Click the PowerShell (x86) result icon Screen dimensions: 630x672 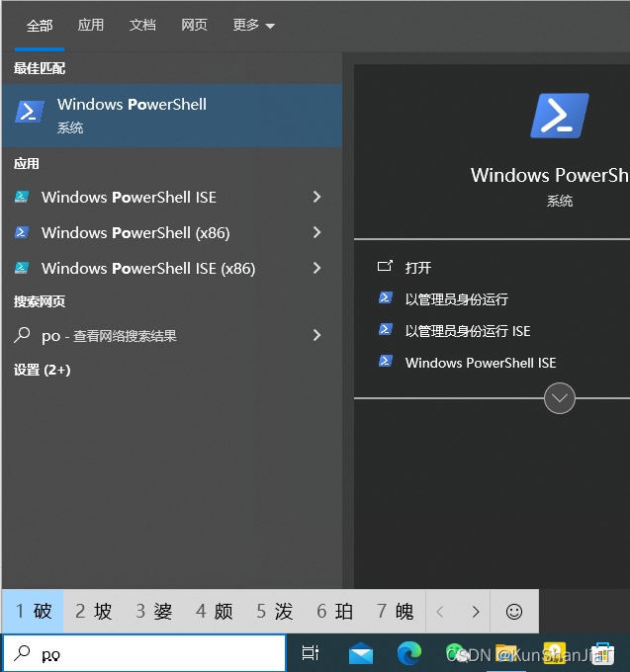tap(22, 232)
